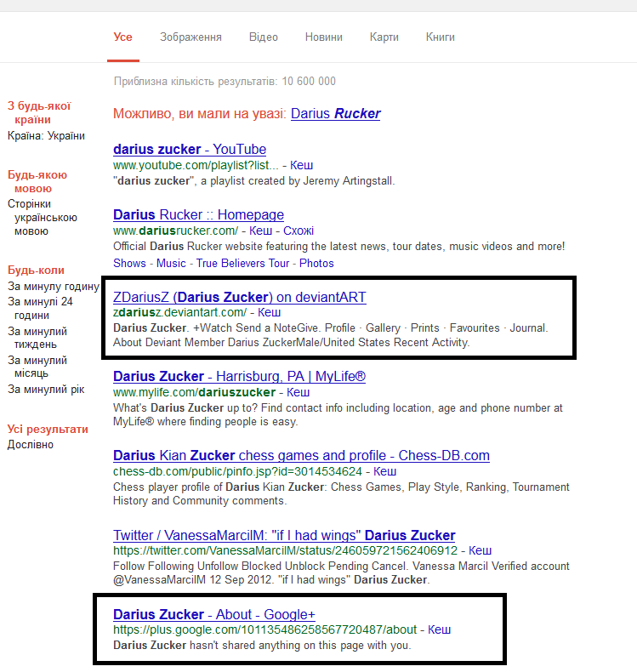The height and width of the screenshot is (672, 637).
Task: Open Darius Rucker :: Homepage result
Action: point(198,214)
